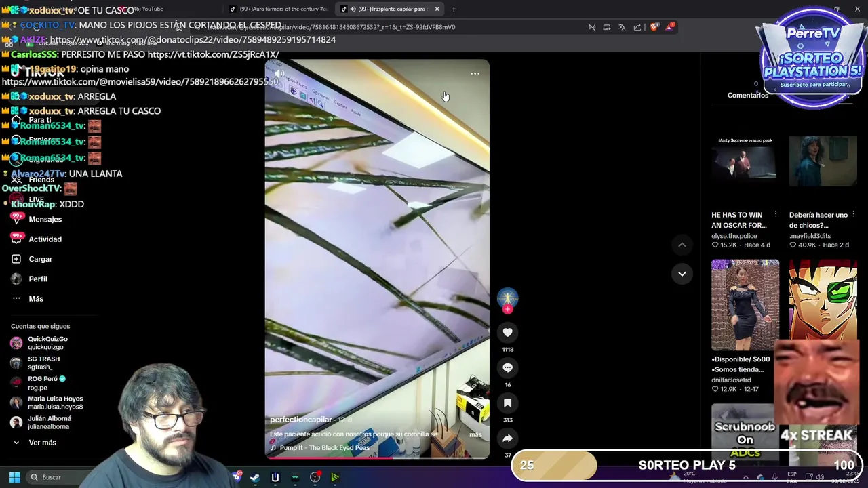The height and width of the screenshot is (488, 868).
Task: Go to the next video with down chevron
Action: (682, 274)
